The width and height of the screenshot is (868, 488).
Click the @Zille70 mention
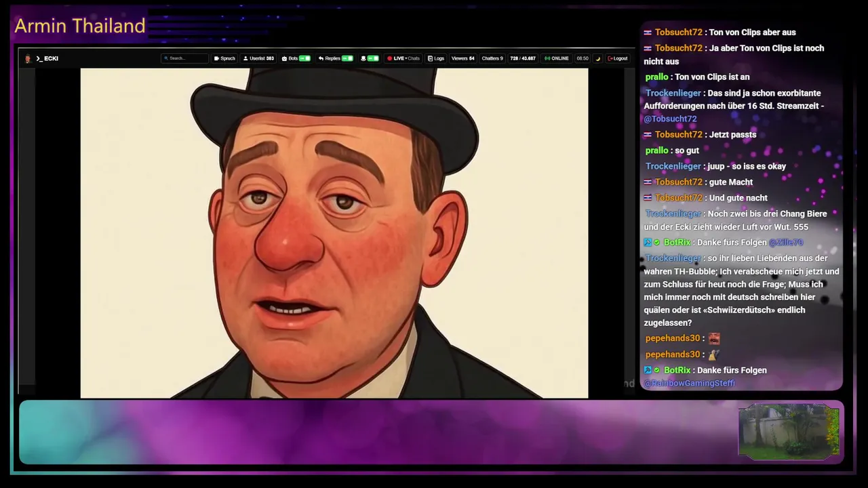click(786, 243)
